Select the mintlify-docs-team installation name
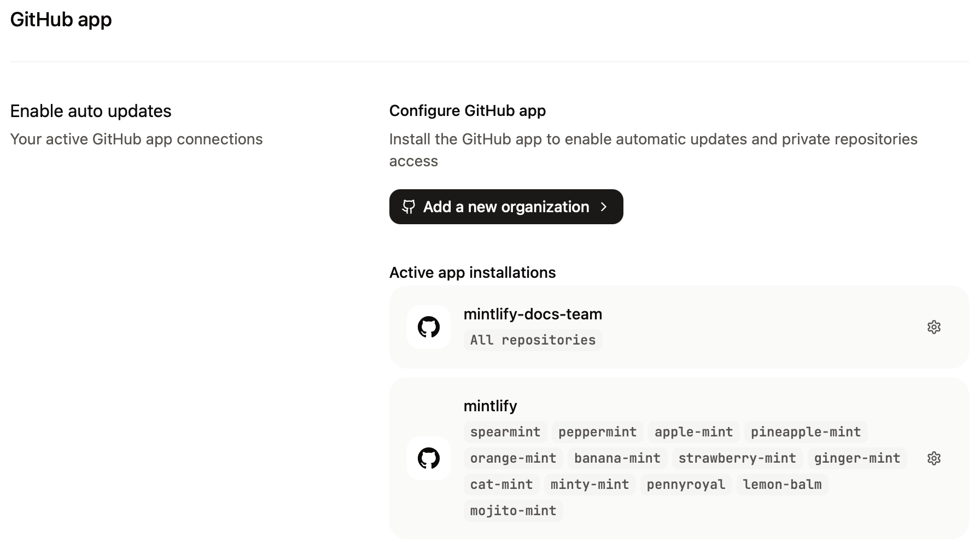Viewport: 980px width, 548px height. 533,314
